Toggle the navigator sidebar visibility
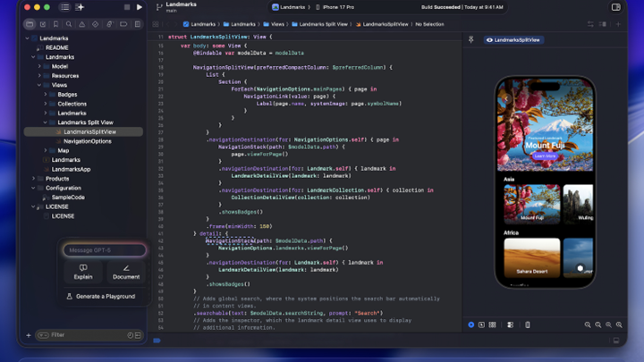Viewport: 644px width, 362px height. tap(64, 7)
